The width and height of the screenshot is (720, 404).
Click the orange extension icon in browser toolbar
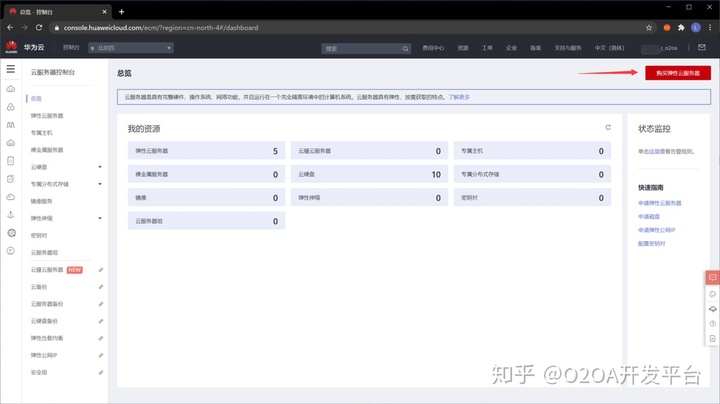pos(667,28)
